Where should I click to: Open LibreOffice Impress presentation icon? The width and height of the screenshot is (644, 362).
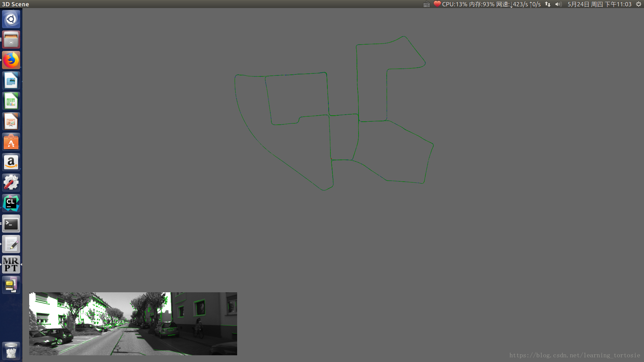click(11, 121)
